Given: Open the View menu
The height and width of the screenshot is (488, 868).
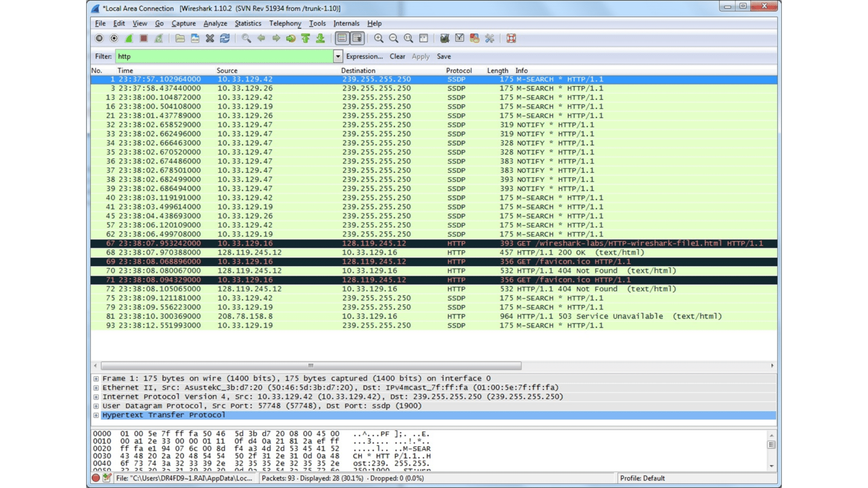Looking at the screenshot, I should [x=140, y=23].
